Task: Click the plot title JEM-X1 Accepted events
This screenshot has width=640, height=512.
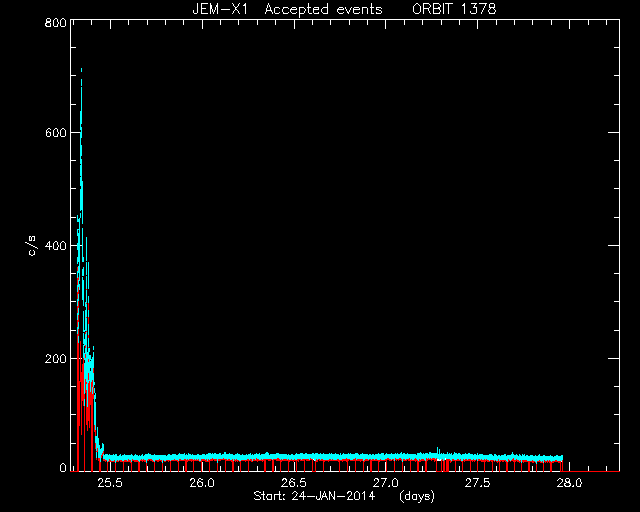Action: 287,9
